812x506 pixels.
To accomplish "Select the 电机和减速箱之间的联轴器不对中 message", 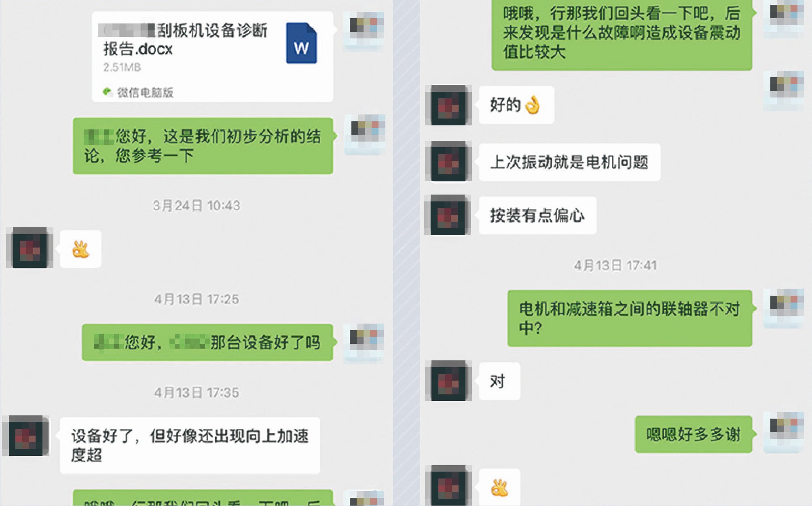I will click(630, 318).
